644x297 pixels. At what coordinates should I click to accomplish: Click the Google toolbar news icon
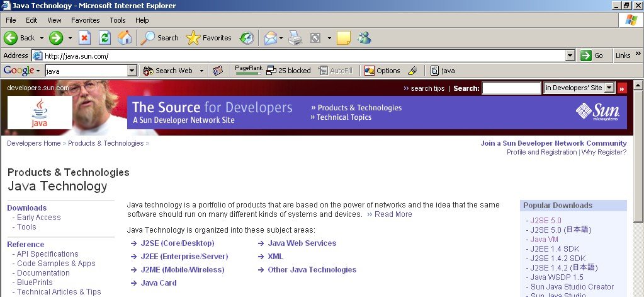coord(218,71)
